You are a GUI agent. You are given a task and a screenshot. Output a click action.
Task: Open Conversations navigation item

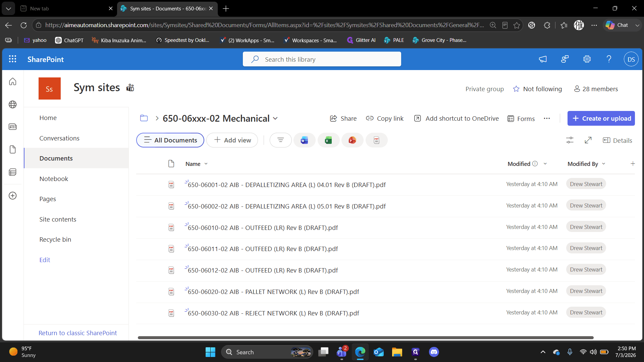(59, 138)
